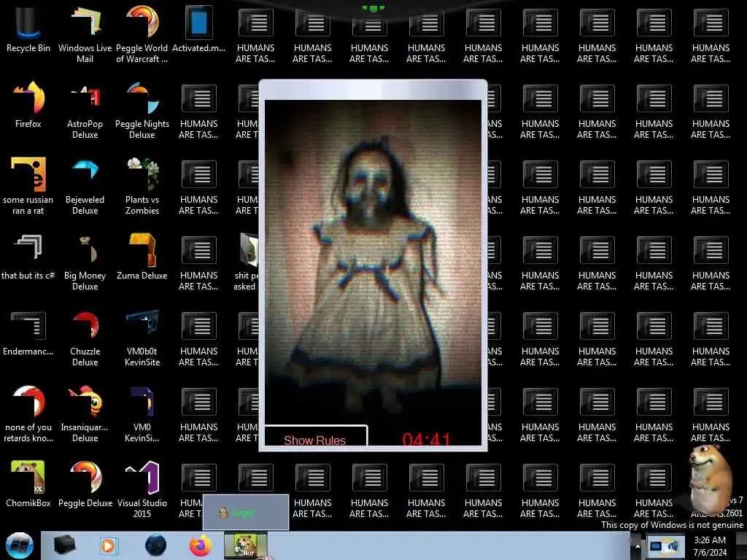Launch Insaniquar... Deluxe fish game
747x560 pixels.
tap(85, 414)
